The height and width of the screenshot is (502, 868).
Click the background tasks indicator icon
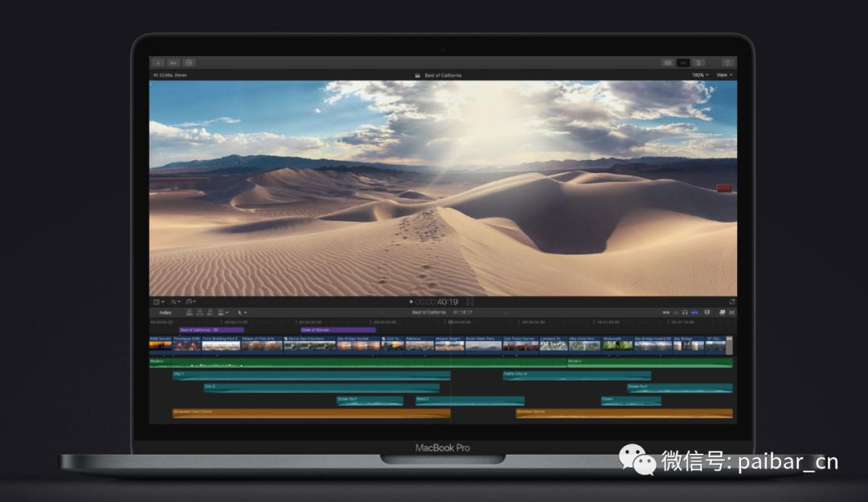coord(188,63)
